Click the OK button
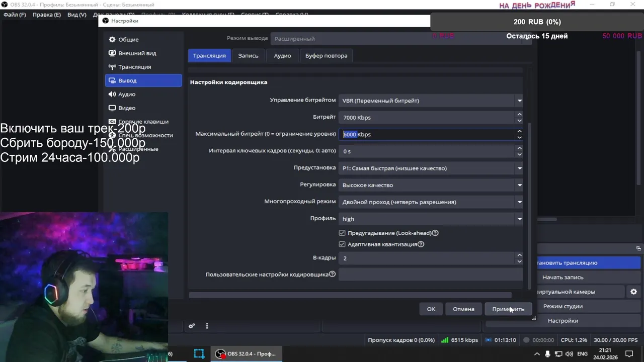 pyautogui.click(x=431, y=309)
